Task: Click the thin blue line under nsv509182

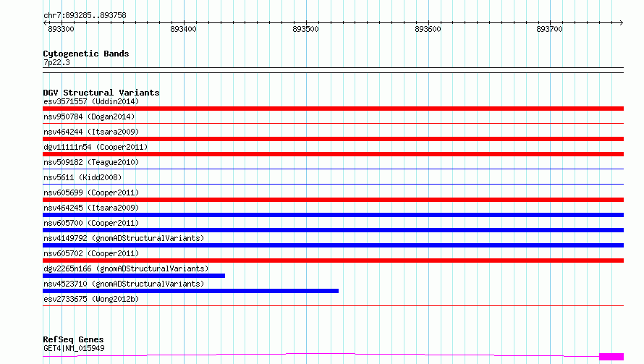Action: 333,169
